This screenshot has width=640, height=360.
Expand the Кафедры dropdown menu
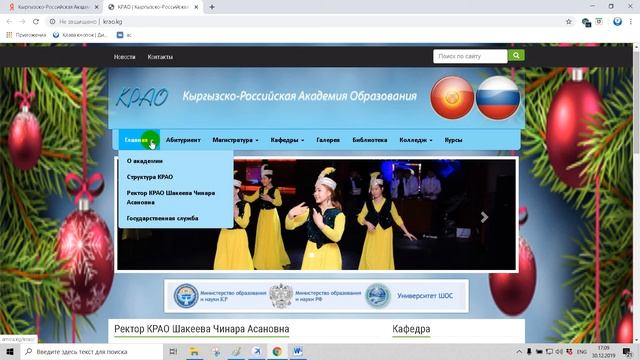point(287,140)
